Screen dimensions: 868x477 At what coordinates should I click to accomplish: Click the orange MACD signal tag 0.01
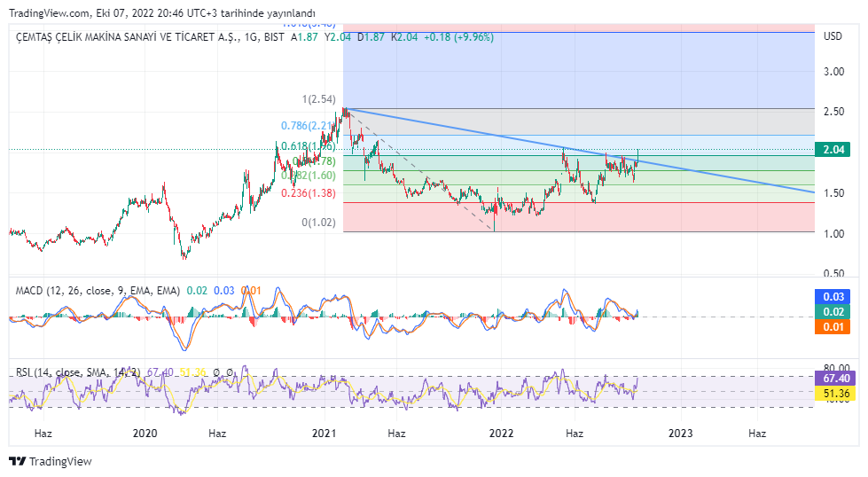click(833, 326)
